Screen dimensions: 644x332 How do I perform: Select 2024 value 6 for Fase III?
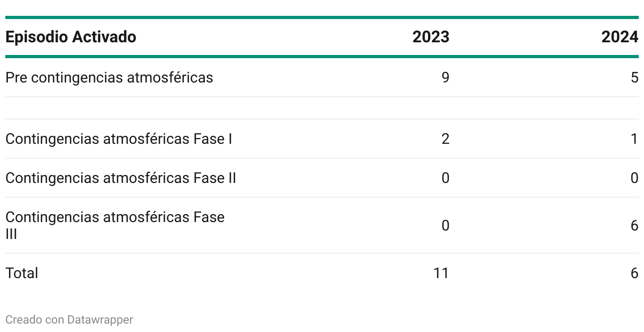[634, 226]
